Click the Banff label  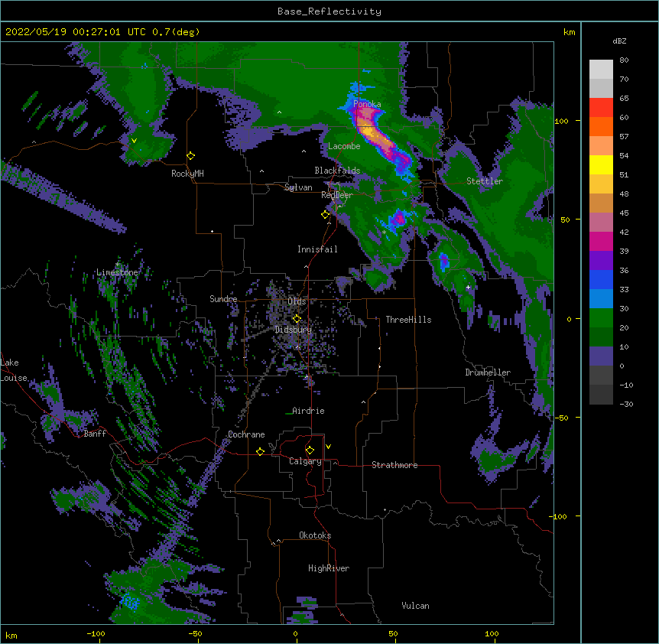(x=95, y=434)
